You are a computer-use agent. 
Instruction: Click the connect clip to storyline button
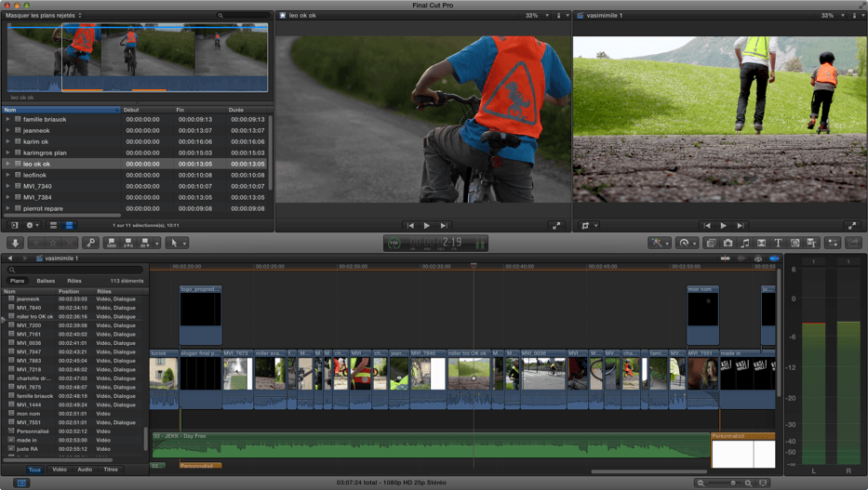112,243
